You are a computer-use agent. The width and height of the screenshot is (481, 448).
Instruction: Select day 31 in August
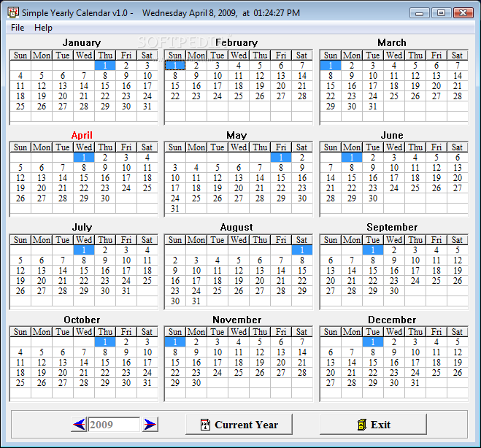point(196,301)
